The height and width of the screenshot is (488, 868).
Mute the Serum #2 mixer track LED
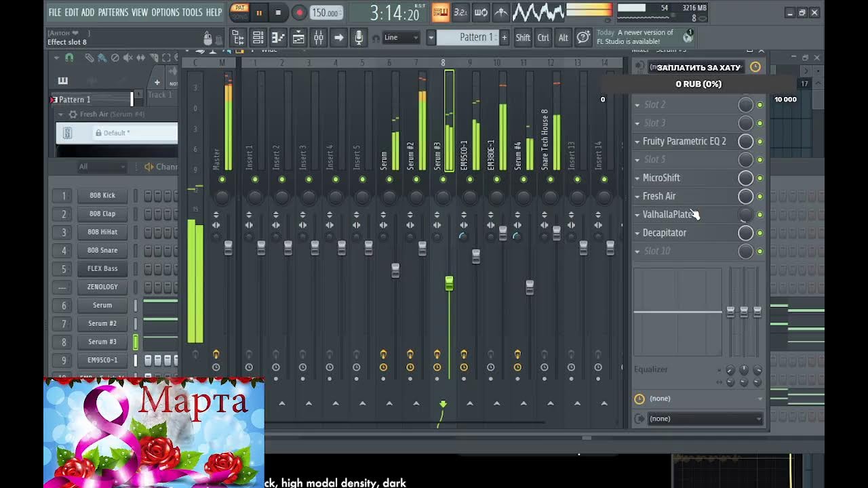416,180
